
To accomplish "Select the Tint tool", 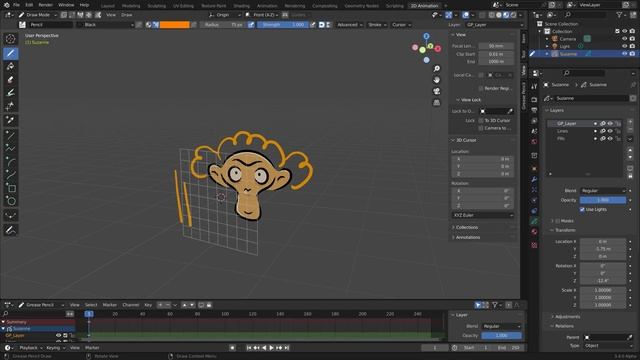I will tap(11, 93).
